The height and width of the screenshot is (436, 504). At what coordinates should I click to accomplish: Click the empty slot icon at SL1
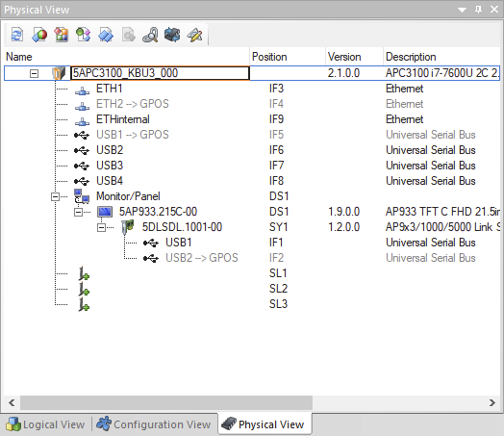(84, 273)
